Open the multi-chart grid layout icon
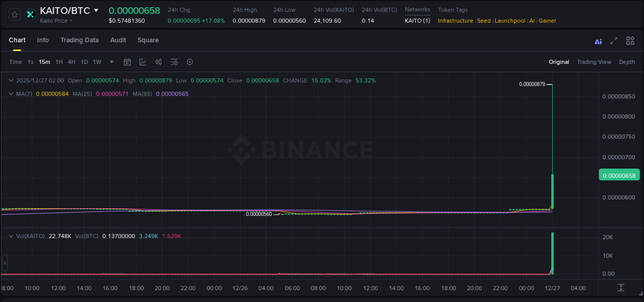Viewport: 644px width, 302px height. point(630,41)
